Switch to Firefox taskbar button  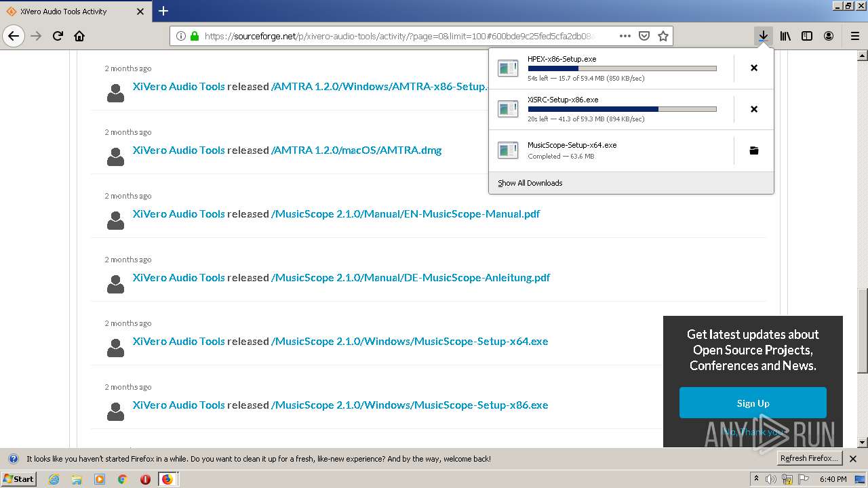[x=167, y=479]
